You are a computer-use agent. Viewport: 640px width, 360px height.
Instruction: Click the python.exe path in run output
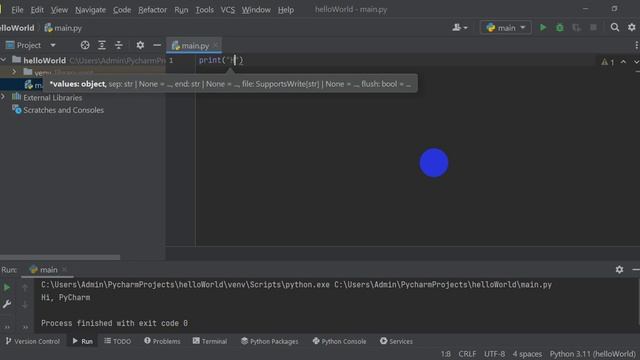pyautogui.click(x=185, y=285)
